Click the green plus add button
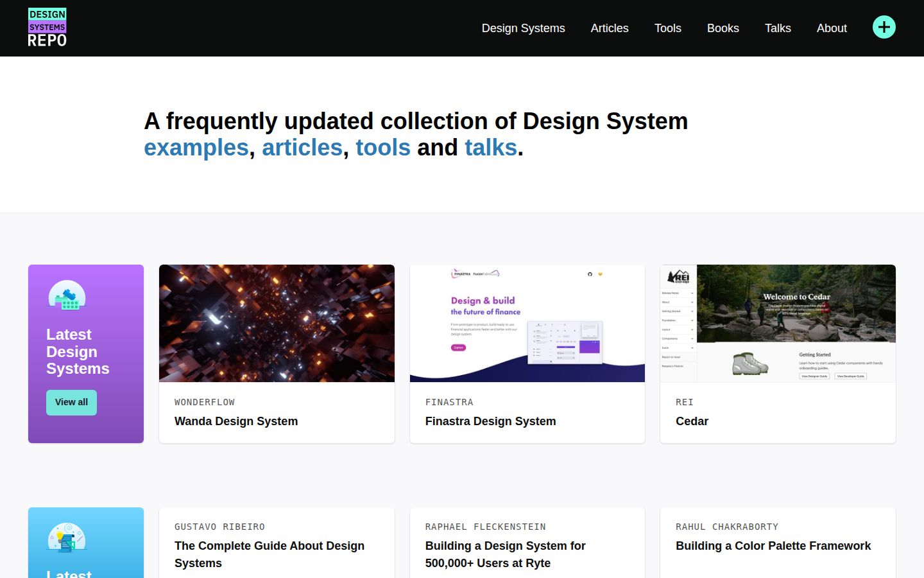 point(884,27)
